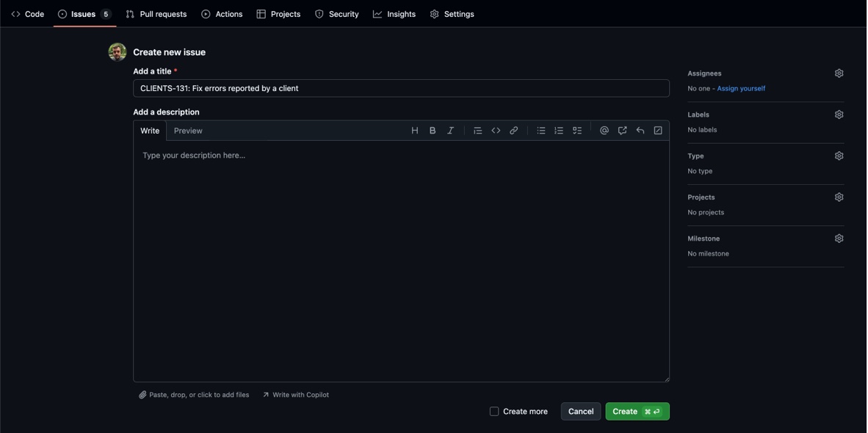The image size is (868, 433).
Task: Open the Pull requests tab
Action: pos(156,14)
